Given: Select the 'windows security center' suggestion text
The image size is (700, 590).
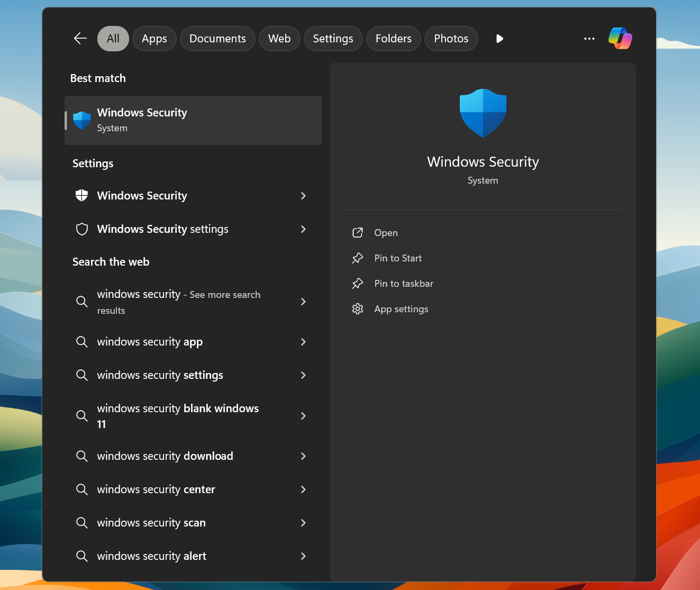Looking at the screenshot, I should [x=156, y=489].
